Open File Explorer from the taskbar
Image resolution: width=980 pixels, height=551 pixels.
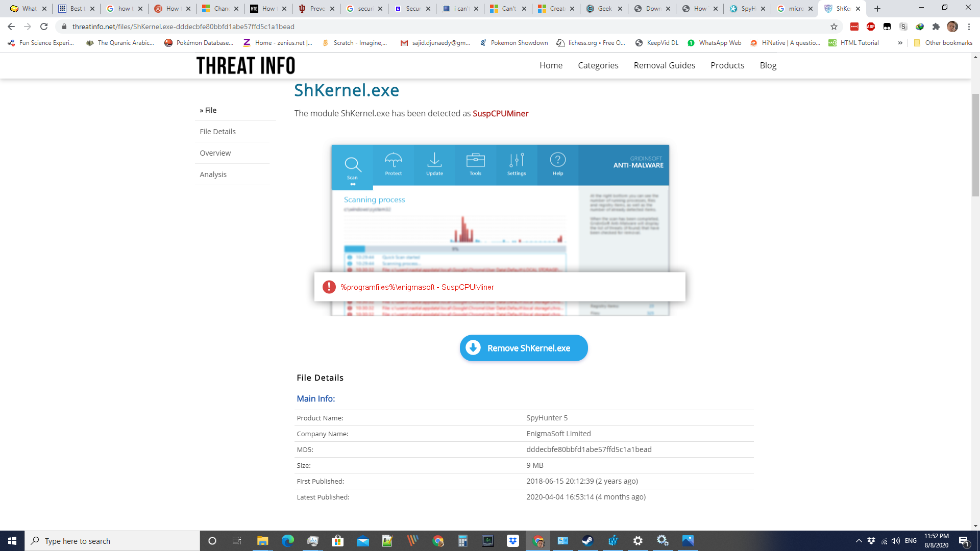pyautogui.click(x=262, y=541)
